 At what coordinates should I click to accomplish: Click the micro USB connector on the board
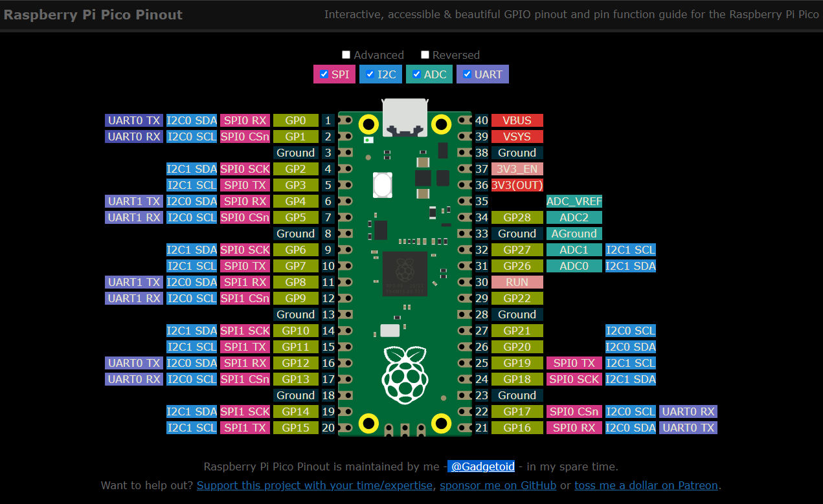coord(405,117)
